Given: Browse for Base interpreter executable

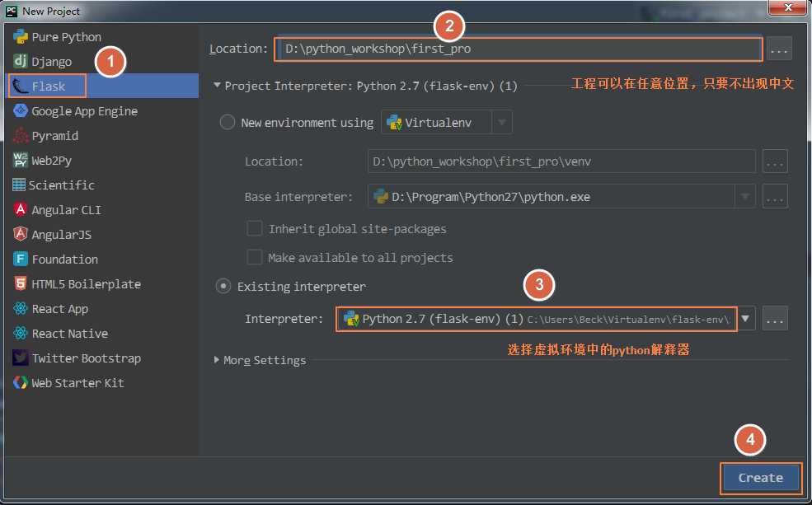Looking at the screenshot, I should coord(775,197).
